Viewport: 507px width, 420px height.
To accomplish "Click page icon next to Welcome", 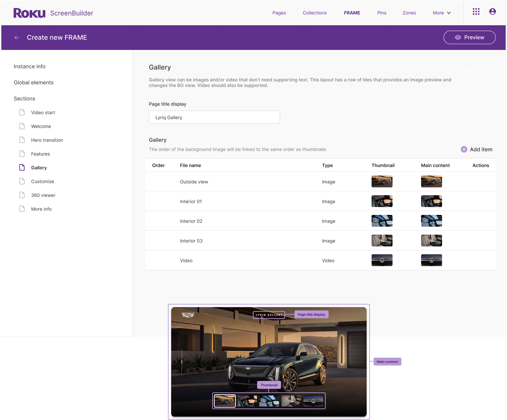I will click(22, 126).
